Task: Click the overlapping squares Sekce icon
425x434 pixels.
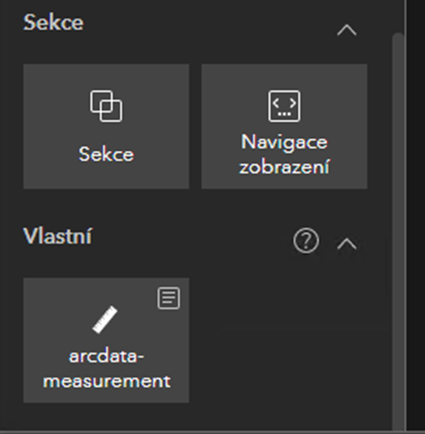Action: (106, 106)
